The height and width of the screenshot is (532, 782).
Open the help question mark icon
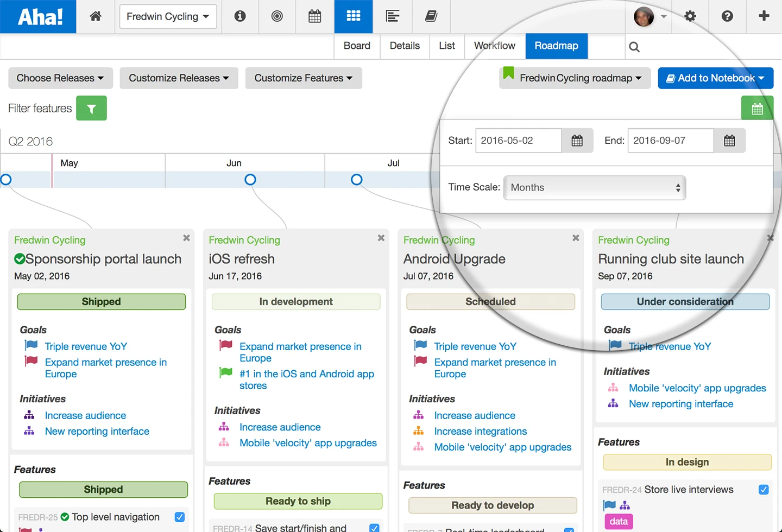(727, 16)
